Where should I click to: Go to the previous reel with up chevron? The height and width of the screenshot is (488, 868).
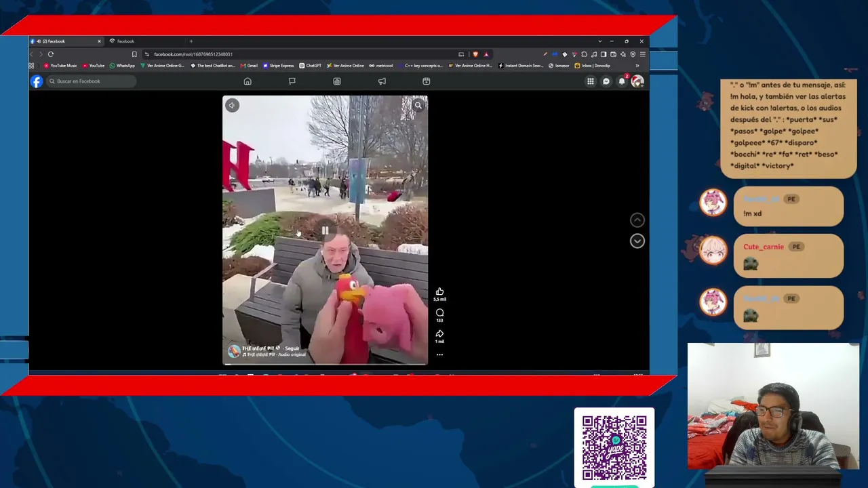point(637,220)
